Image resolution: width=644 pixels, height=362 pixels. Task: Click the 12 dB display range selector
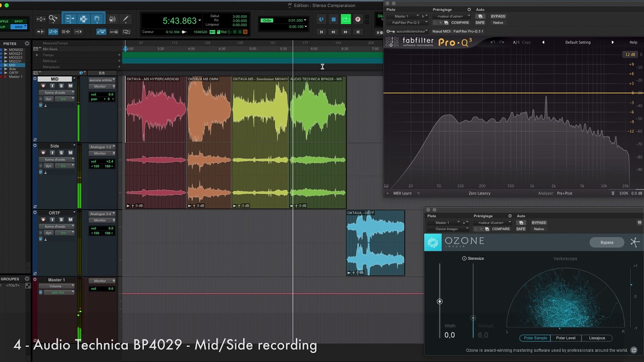pyautogui.click(x=630, y=54)
